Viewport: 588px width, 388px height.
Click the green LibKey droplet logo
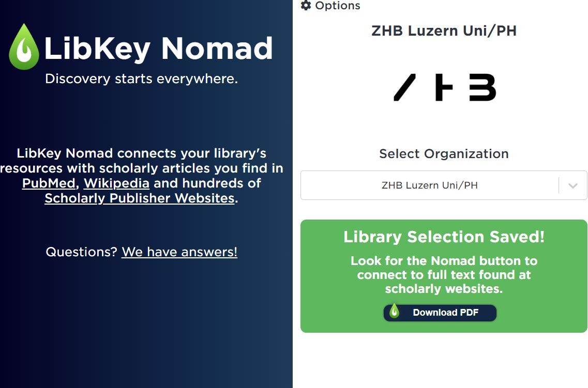coord(24,47)
